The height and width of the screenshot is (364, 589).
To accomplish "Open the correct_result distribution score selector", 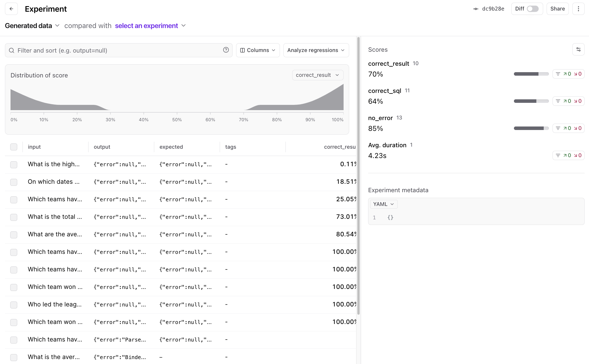I will point(317,75).
